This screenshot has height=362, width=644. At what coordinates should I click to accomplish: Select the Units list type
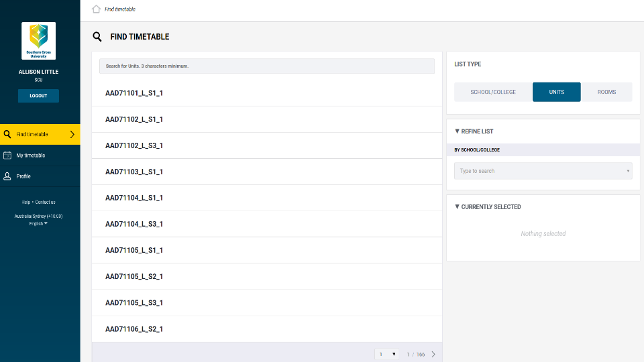[x=557, y=92]
